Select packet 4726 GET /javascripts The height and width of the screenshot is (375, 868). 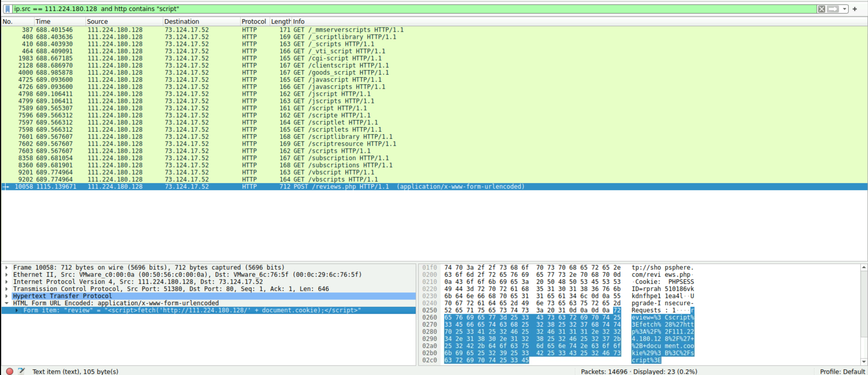[434, 87]
